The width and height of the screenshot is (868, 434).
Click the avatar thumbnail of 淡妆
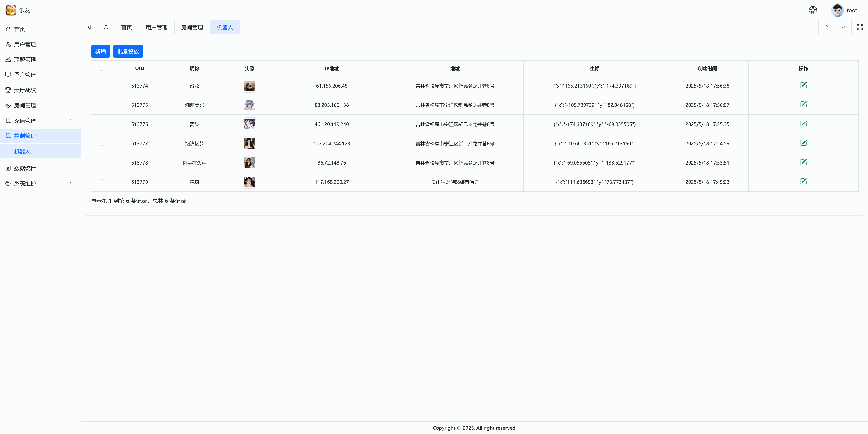pos(249,86)
